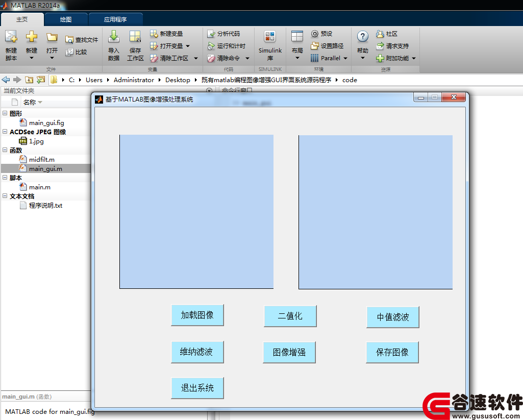Click the Layout (布局) icon

click(297, 37)
